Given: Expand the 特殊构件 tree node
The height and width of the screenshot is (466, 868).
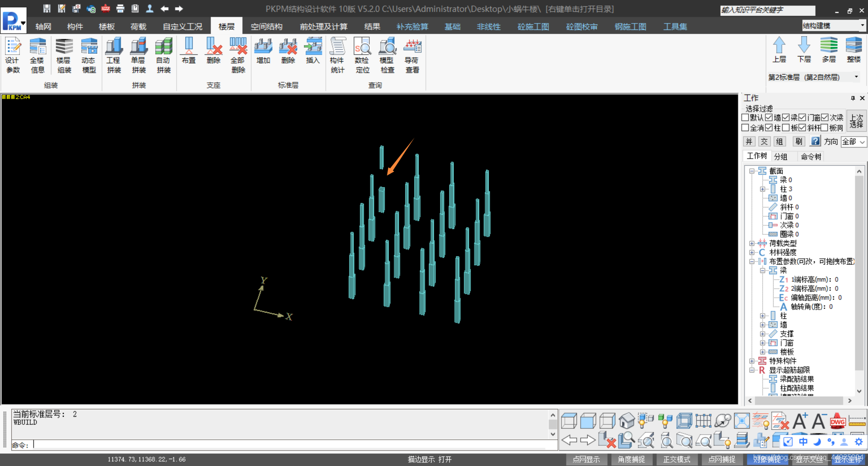Looking at the screenshot, I should pyautogui.click(x=752, y=361).
